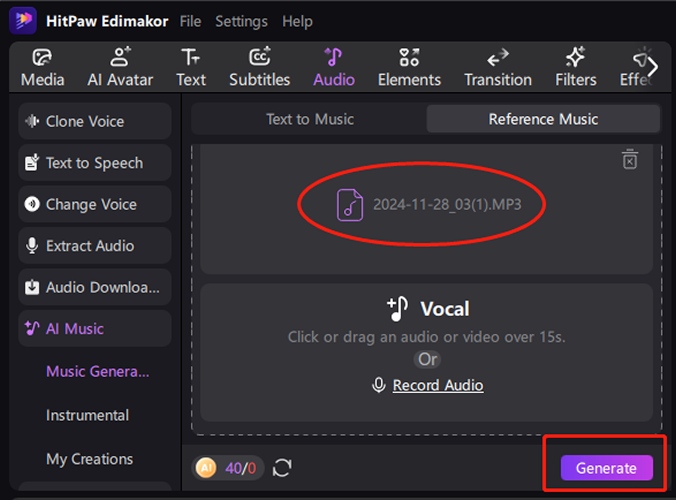Click the music file icon beside the MP3
Image resolution: width=676 pixels, height=500 pixels.
(349, 205)
